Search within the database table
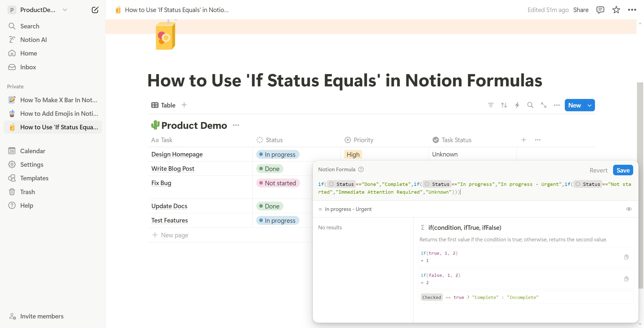The height and width of the screenshot is (328, 644). [530, 105]
